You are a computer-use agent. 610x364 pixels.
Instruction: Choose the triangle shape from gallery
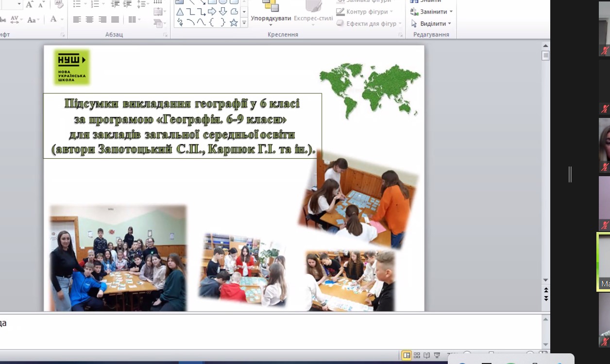tap(180, 11)
